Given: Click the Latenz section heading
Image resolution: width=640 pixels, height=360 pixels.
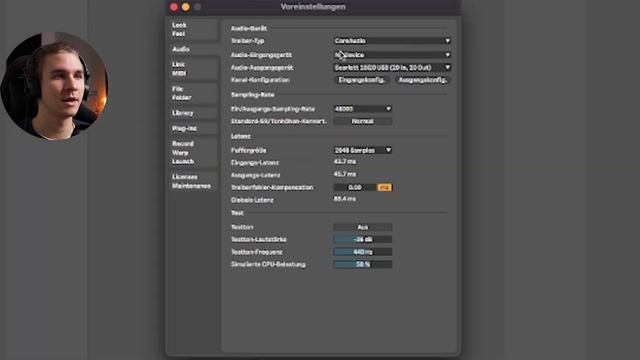Looking at the screenshot, I should 240,136.
